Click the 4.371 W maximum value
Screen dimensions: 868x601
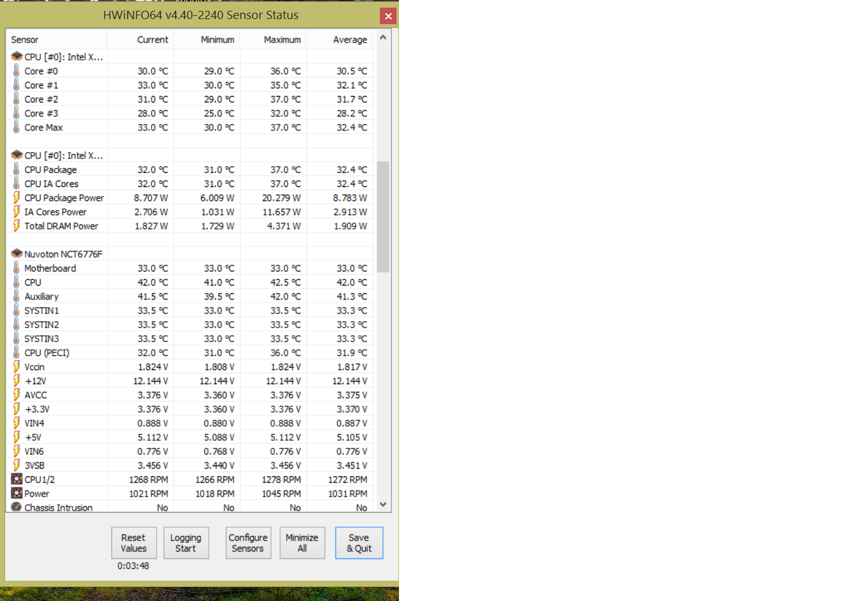(x=284, y=226)
